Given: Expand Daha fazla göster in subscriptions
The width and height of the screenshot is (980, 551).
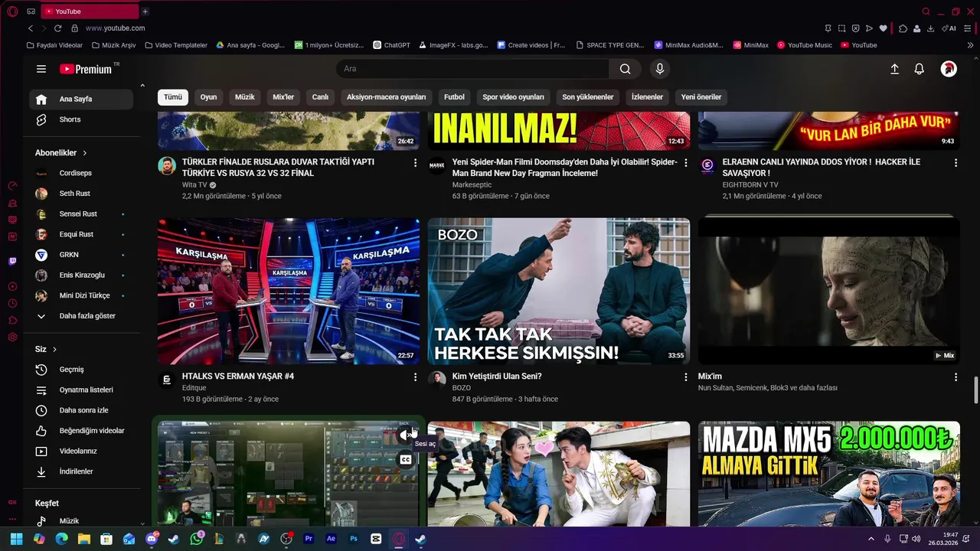Looking at the screenshot, I should tap(82, 316).
